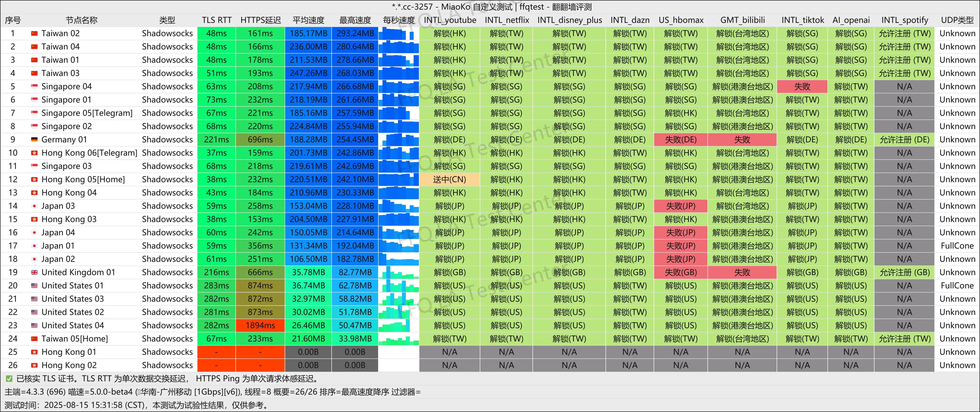Click the 允许注册 (GB) spotify cell
This screenshot has width=980, height=412.
click(x=905, y=273)
